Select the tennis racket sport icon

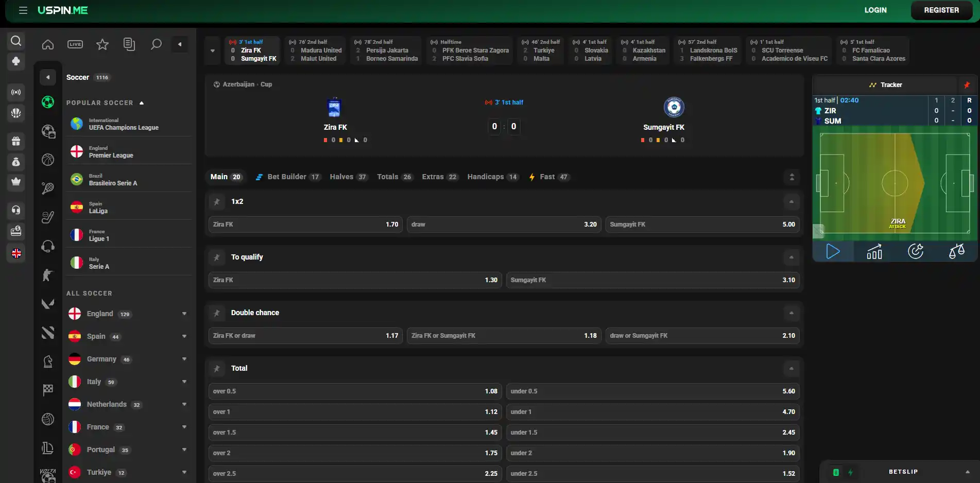point(48,188)
